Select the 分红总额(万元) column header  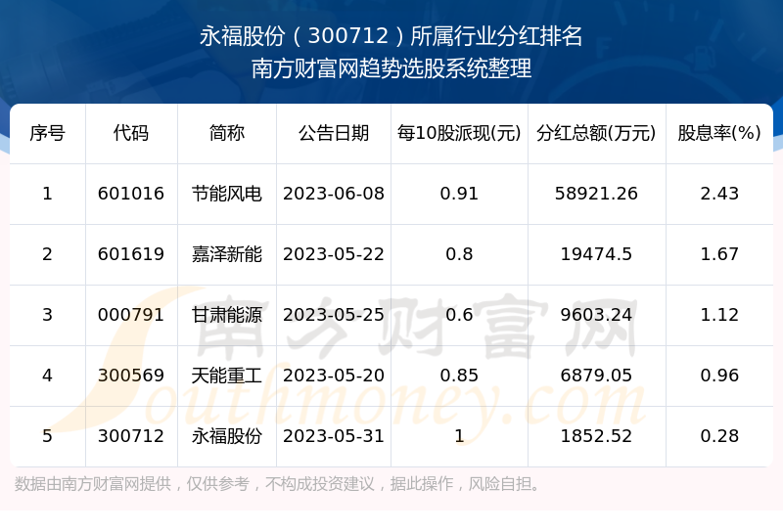point(597,133)
